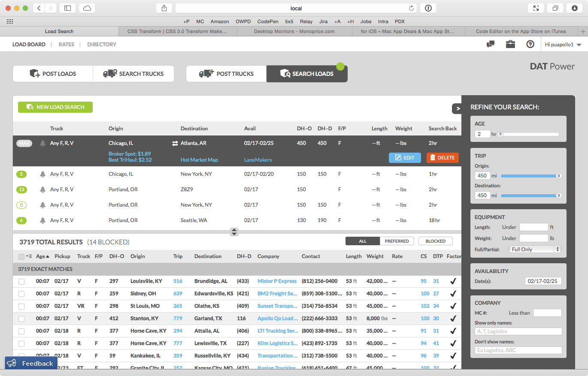Open the bulk actions menu beside select-all

(29, 256)
